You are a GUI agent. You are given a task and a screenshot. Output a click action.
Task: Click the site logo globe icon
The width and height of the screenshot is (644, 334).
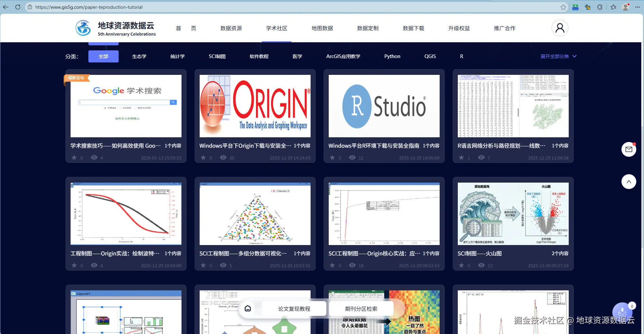[x=83, y=28]
